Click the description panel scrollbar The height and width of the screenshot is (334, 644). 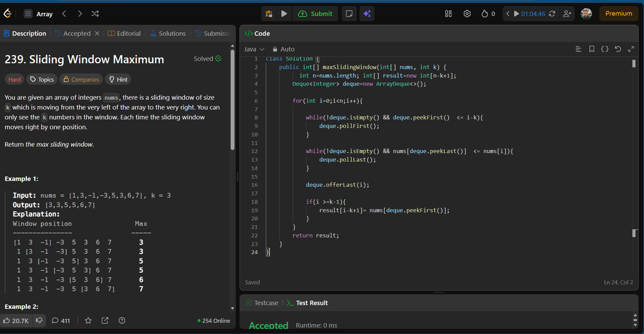(x=232, y=100)
